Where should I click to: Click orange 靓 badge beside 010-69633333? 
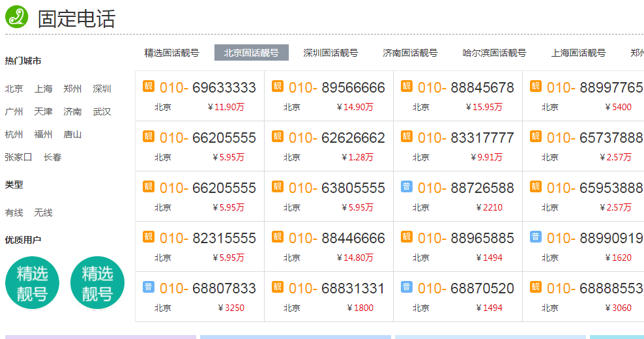click(149, 86)
